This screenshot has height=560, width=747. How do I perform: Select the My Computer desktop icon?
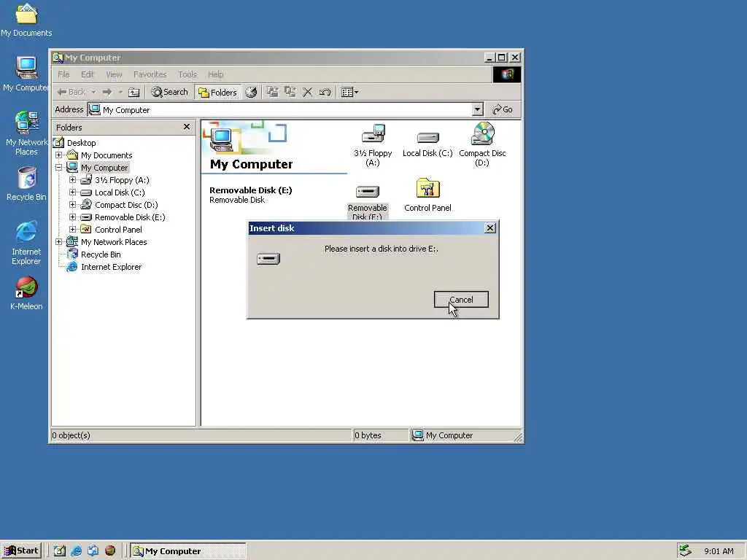pos(26,74)
